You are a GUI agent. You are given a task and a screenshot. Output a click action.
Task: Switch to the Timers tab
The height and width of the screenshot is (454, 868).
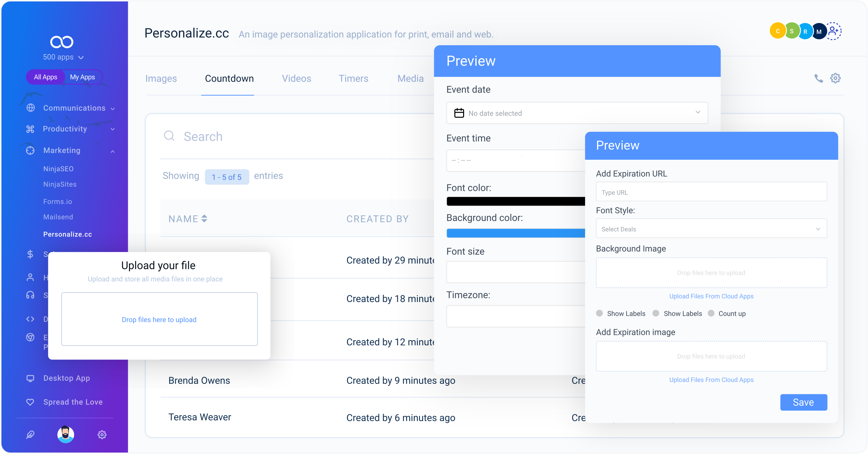click(x=353, y=78)
